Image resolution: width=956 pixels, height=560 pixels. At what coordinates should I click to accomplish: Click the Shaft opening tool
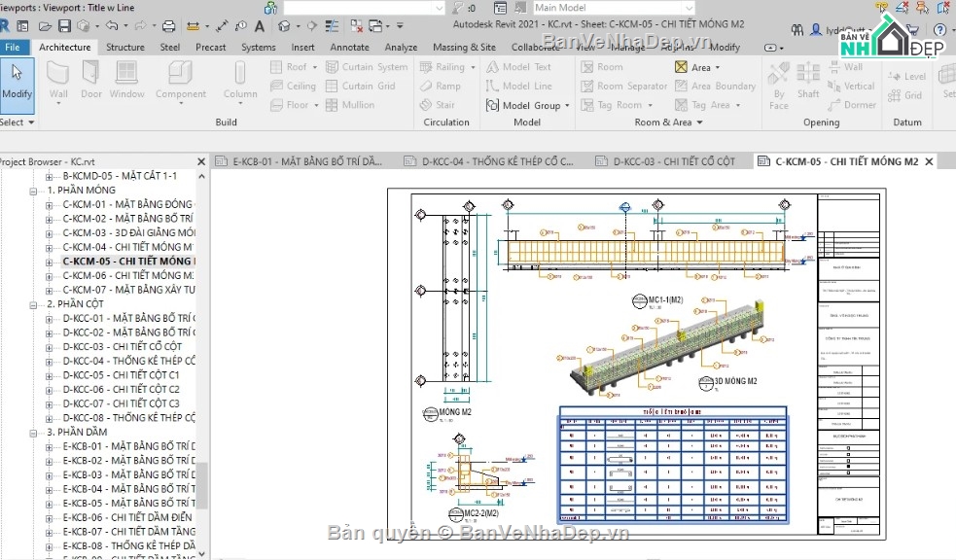pyautogui.click(x=808, y=81)
